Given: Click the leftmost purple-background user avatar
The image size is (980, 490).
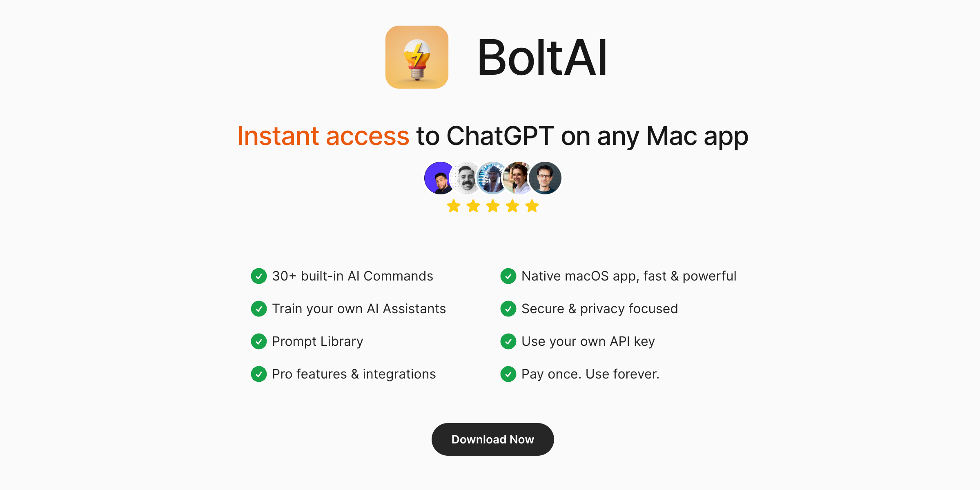Looking at the screenshot, I should [438, 178].
